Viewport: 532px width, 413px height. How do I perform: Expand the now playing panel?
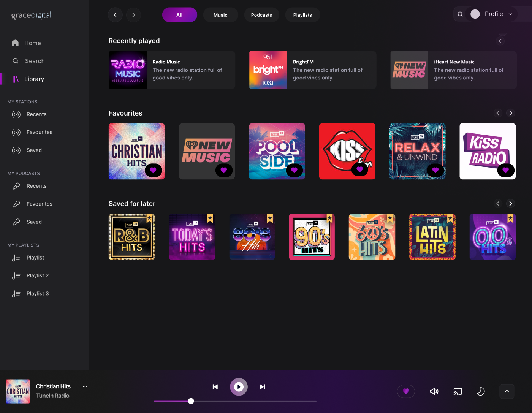pyautogui.click(x=507, y=391)
